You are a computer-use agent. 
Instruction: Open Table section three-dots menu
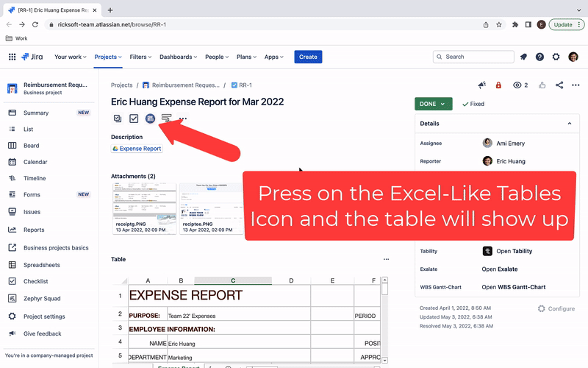[387, 259]
